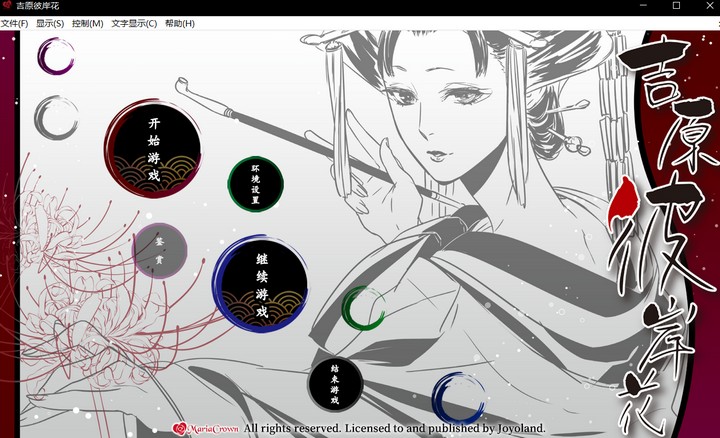This screenshot has height=438, width=720.
Task: Open the 文件(F) menu
Action: (x=15, y=23)
